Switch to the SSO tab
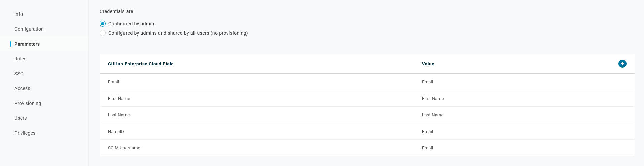 [x=19, y=74]
